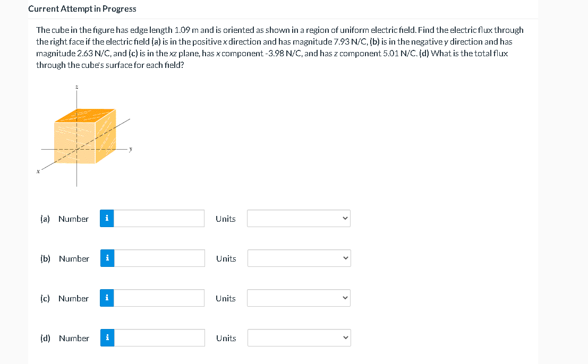This screenshot has width=588, height=364.
Task: Click the "(c) Number" label
Action: (x=65, y=298)
